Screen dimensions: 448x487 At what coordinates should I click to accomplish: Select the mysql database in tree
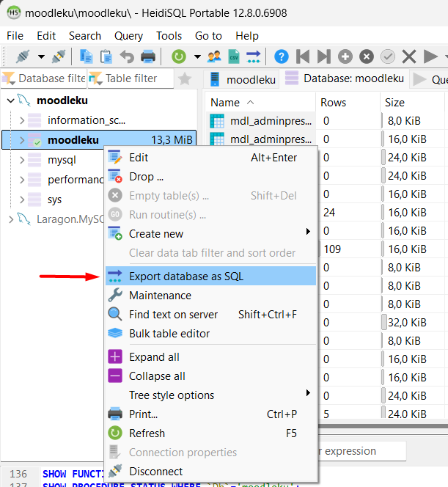tap(62, 160)
